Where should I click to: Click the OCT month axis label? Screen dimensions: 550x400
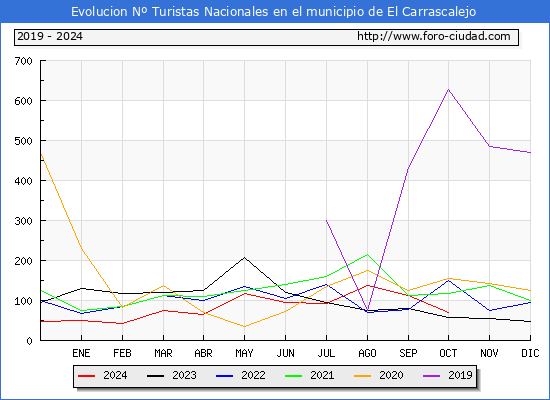[448, 353]
